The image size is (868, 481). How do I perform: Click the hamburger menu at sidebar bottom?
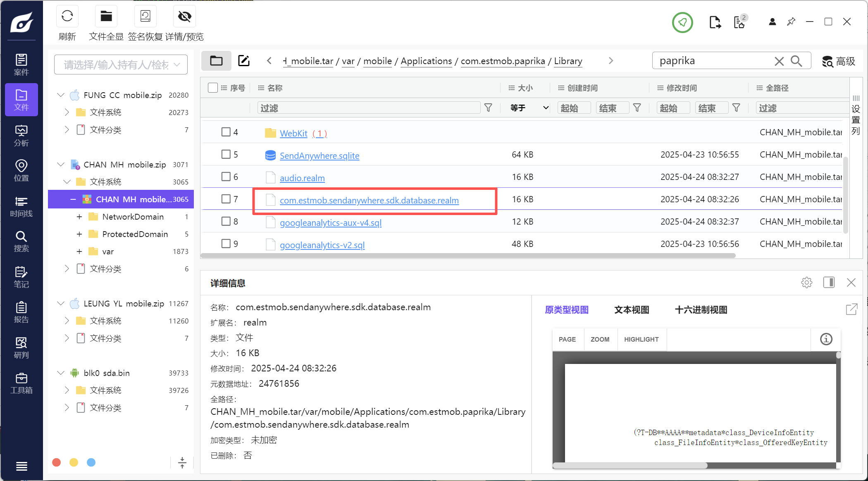[21, 466]
